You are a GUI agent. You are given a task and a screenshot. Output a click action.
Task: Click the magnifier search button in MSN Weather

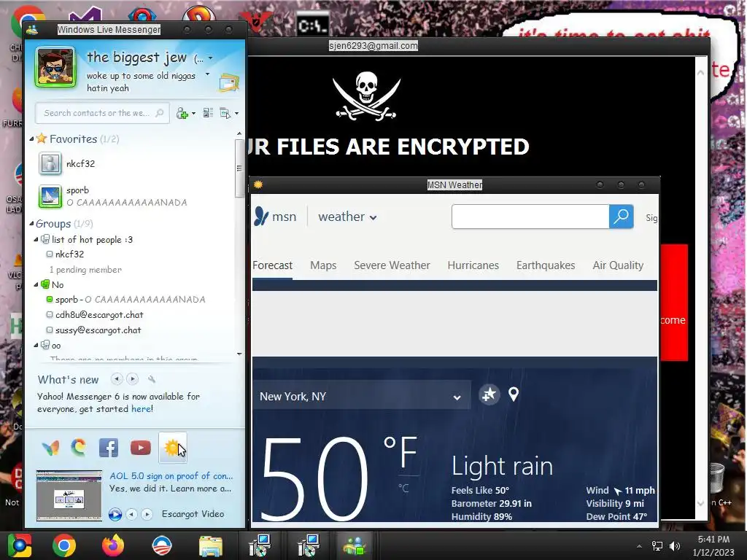(x=622, y=217)
